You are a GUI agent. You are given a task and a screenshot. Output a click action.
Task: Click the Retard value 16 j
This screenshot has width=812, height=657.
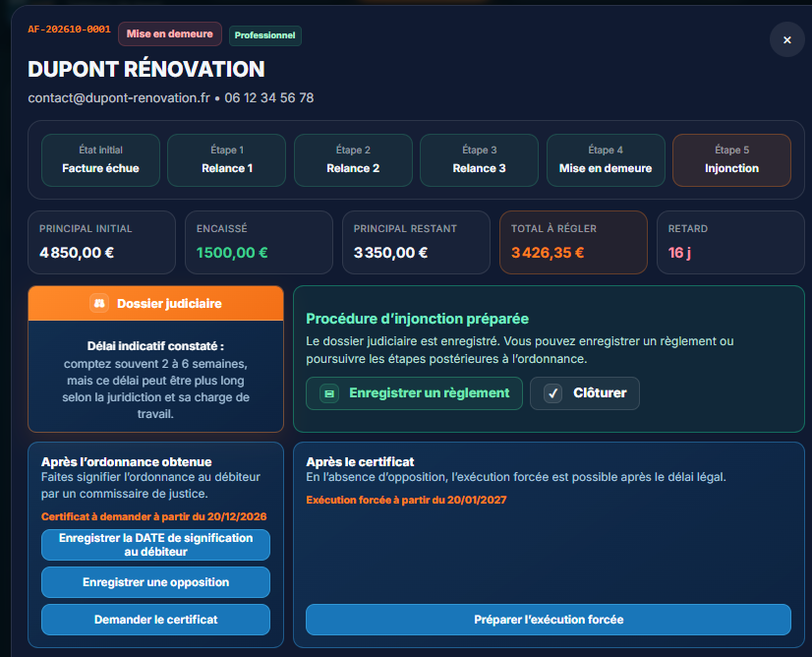pyautogui.click(x=679, y=253)
